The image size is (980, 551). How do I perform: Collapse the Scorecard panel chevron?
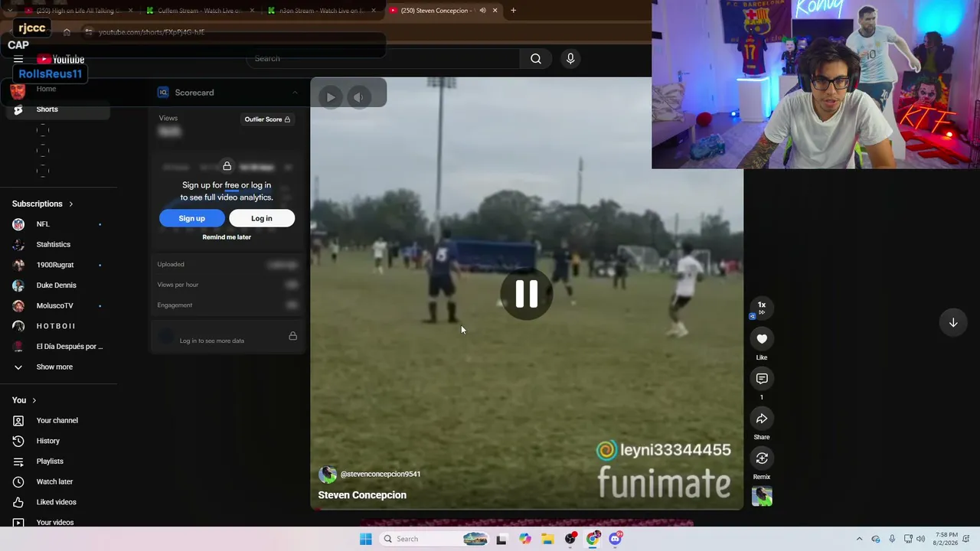click(295, 93)
